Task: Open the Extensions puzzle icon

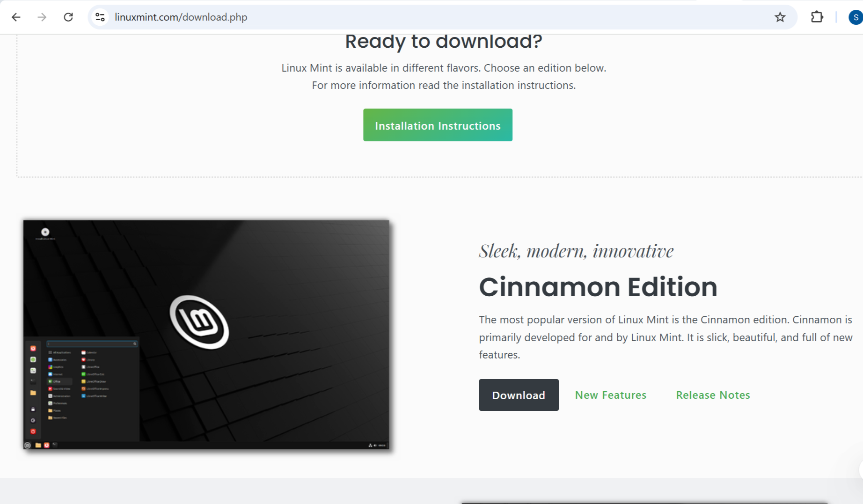Action: coord(817,17)
